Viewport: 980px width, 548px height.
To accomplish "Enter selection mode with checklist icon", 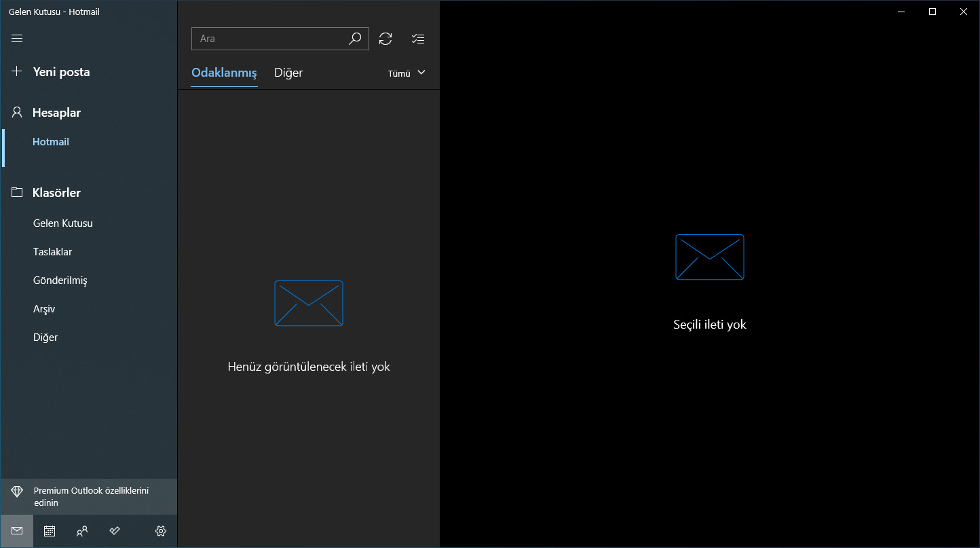I will pyautogui.click(x=418, y=39).
